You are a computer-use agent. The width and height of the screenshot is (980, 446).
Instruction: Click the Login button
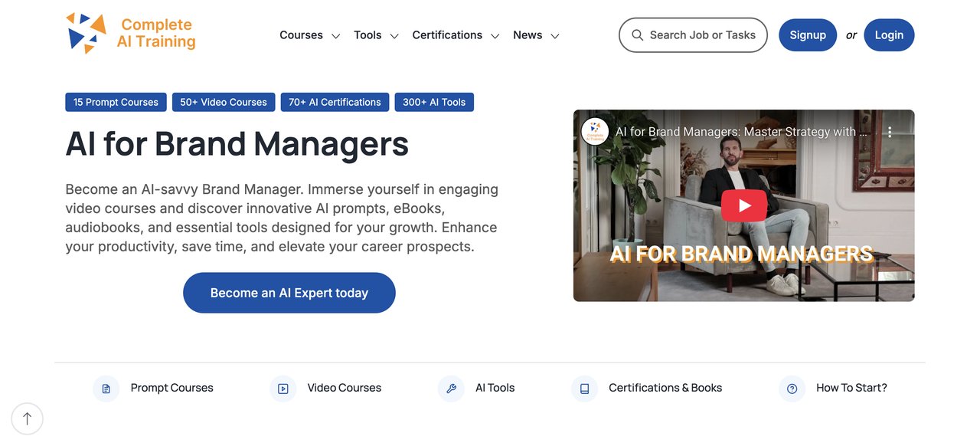point(889,35)
